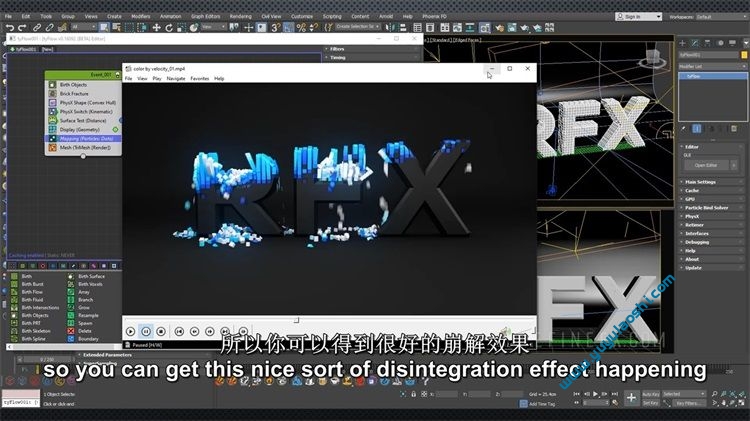Image resolution: width=750 pixels, height=421 pixels.
Task: Open the Graph Editors menu
Action: tap(205, 16)
